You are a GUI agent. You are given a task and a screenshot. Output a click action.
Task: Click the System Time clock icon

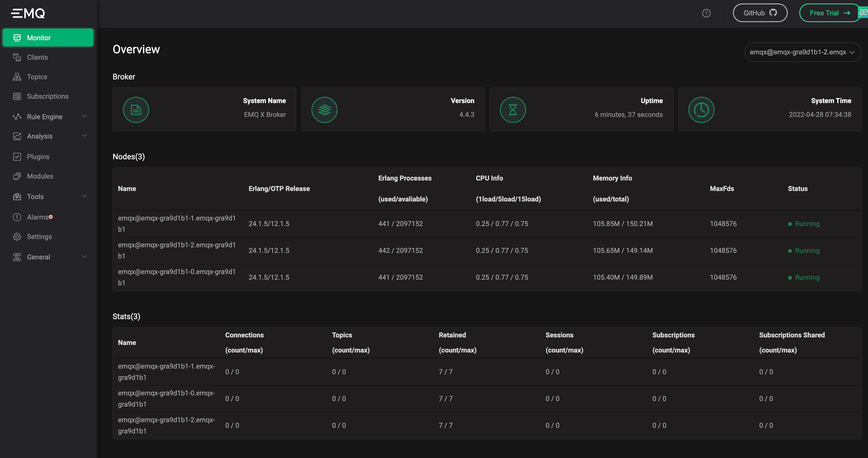pos(701,110)
